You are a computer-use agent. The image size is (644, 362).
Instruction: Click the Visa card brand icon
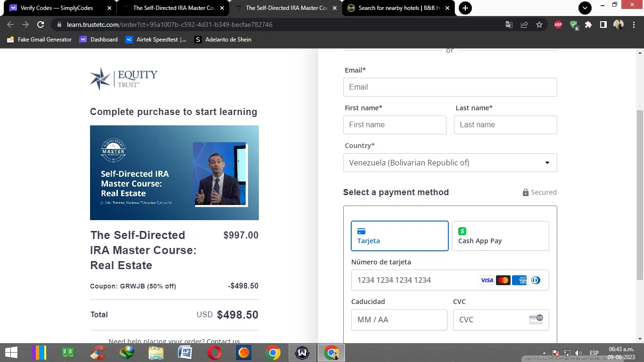click(487, 280)
